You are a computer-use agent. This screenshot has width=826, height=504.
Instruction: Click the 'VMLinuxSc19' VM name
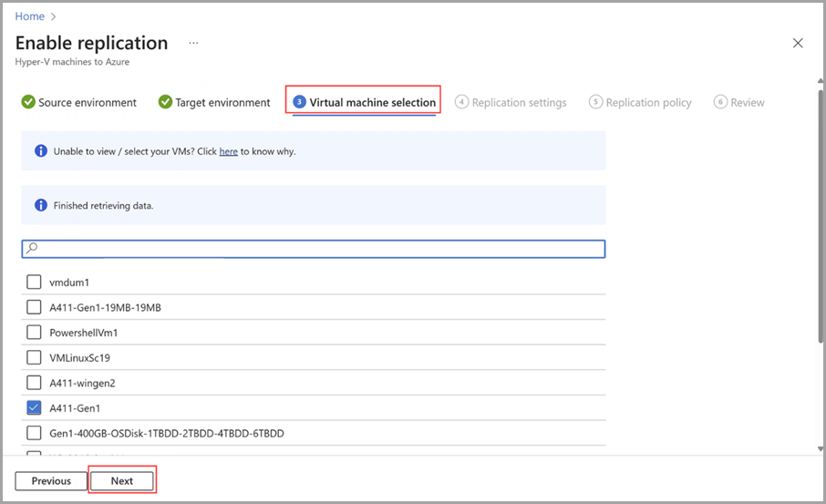coord(79,358)
